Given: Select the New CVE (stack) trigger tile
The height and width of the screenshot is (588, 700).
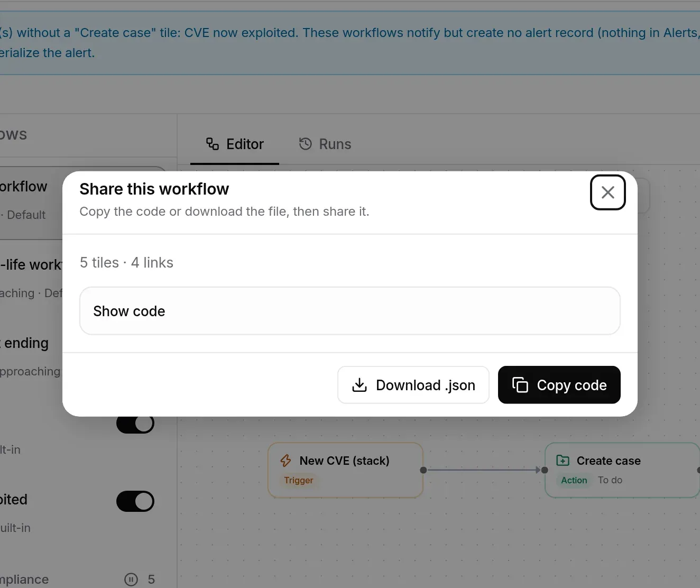Looking at the screenshot, I should tap(346, 470).
